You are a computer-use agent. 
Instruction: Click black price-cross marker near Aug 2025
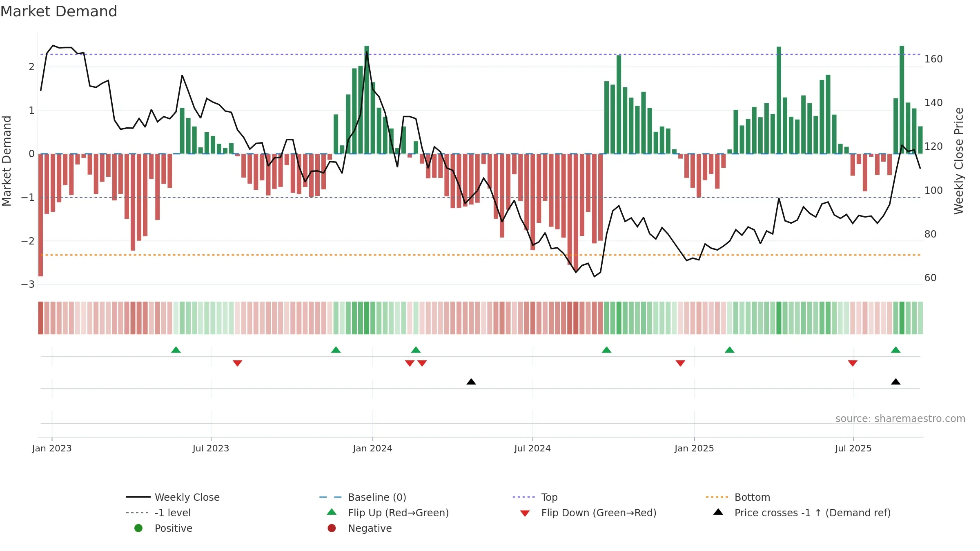point(896,382)
